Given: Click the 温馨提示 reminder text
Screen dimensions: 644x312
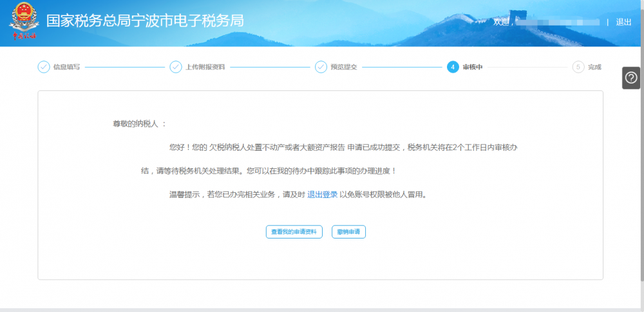Looking at the screenshot, I should point(299,195).
